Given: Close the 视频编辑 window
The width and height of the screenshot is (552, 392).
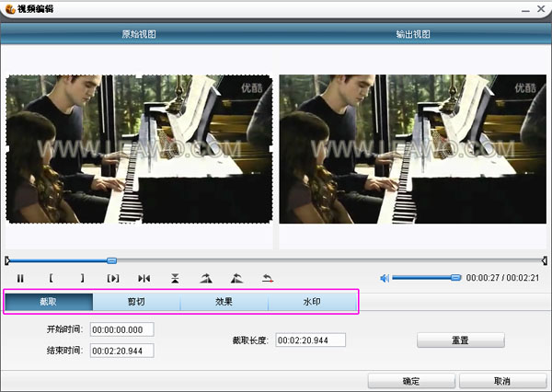Looking at the screenshot, I should point(541,9).
